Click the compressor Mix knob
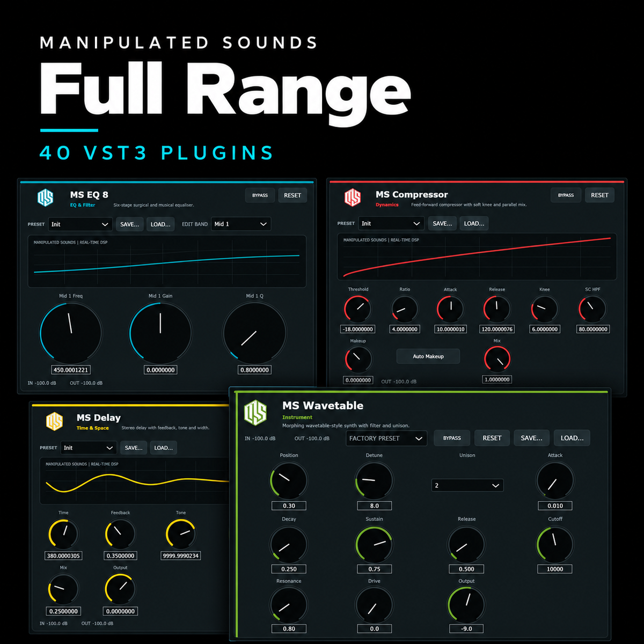 497,359
